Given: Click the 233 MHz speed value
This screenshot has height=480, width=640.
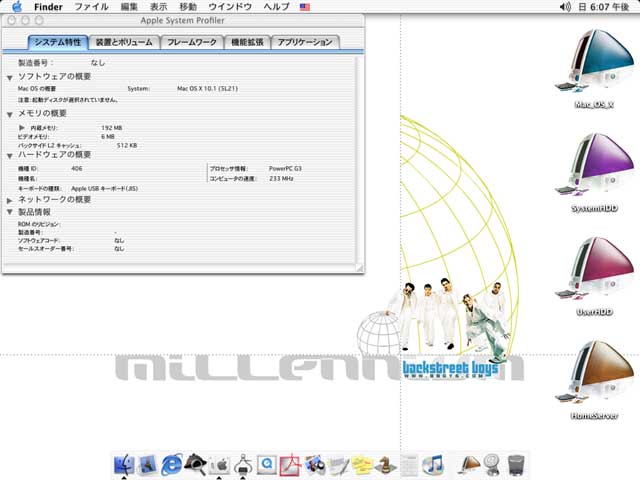Looking at the screenshot, I should (281, 178).
